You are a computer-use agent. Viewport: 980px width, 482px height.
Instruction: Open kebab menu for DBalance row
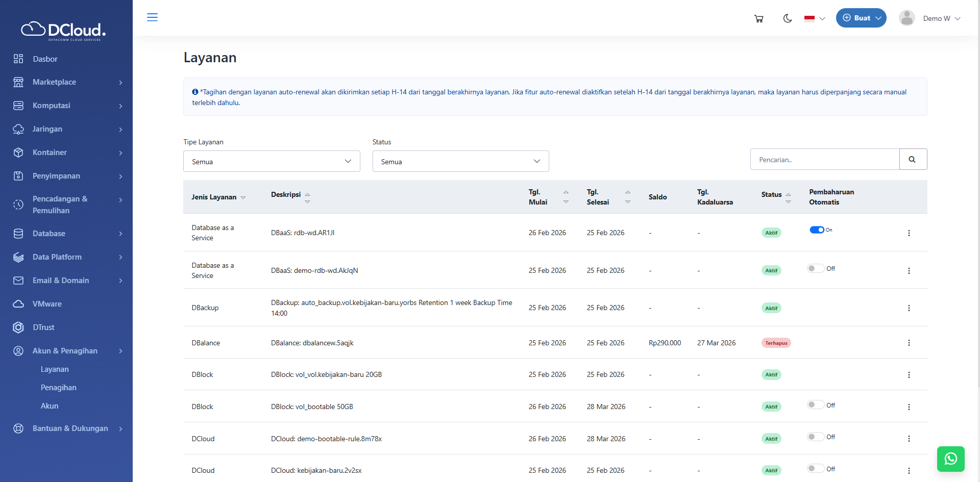point(909,343)
